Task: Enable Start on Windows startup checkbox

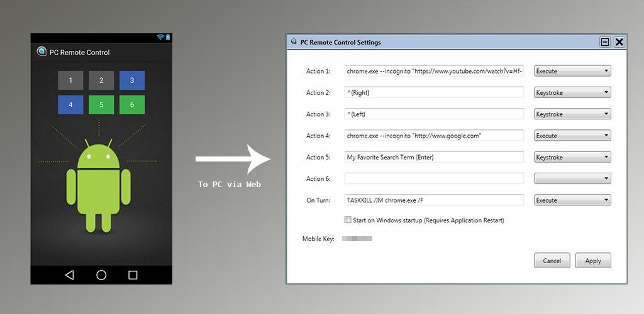Action: (x=348, y=220)
